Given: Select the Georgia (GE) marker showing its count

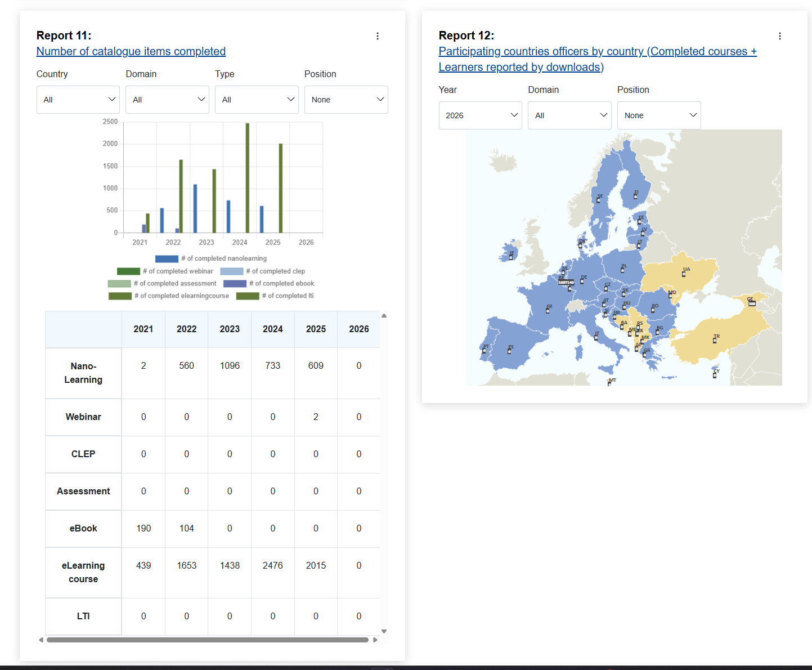Looking at the screenshot, I should tap(752, 303).
